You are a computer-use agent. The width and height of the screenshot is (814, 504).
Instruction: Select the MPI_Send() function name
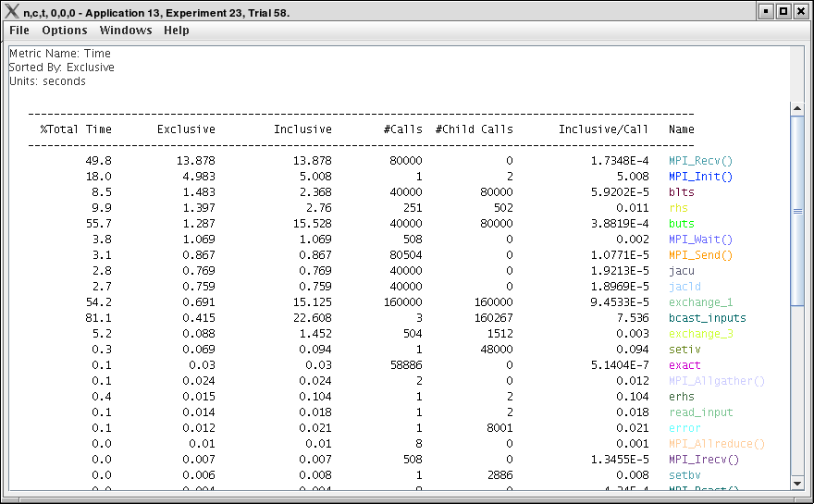700,255
